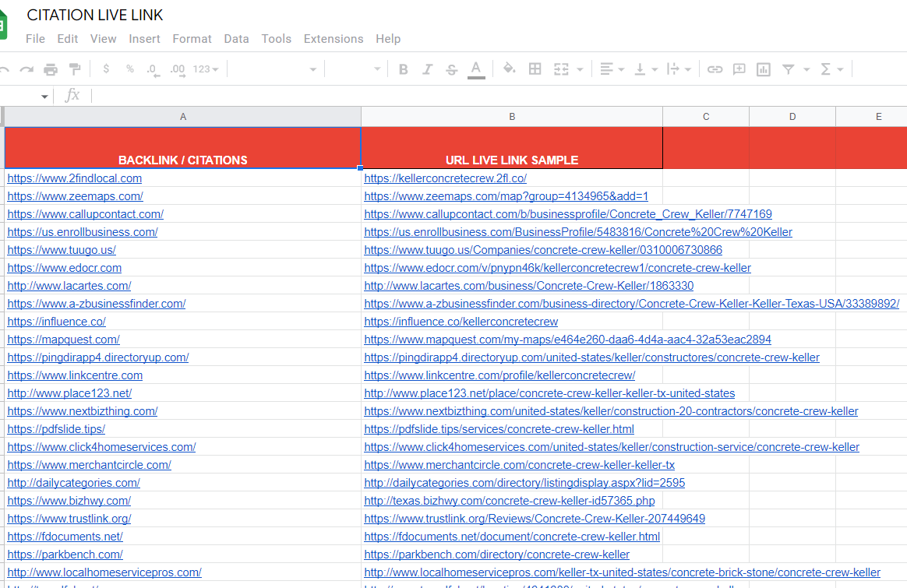Toggle strikethrough formatting
The height and width of the screenshot is (588, 907).
coord(452,69)
